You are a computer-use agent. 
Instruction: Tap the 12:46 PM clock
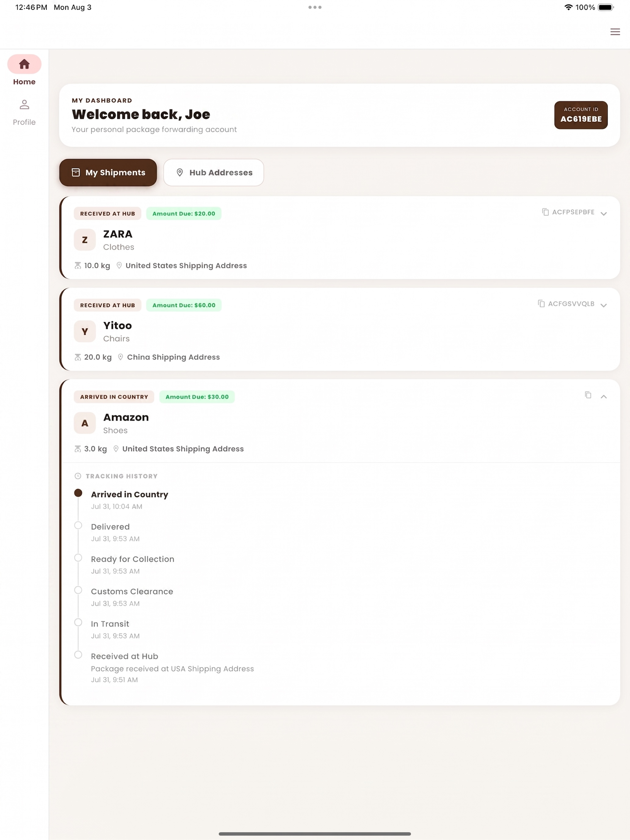pyautogui.click(x=31, y=7)
